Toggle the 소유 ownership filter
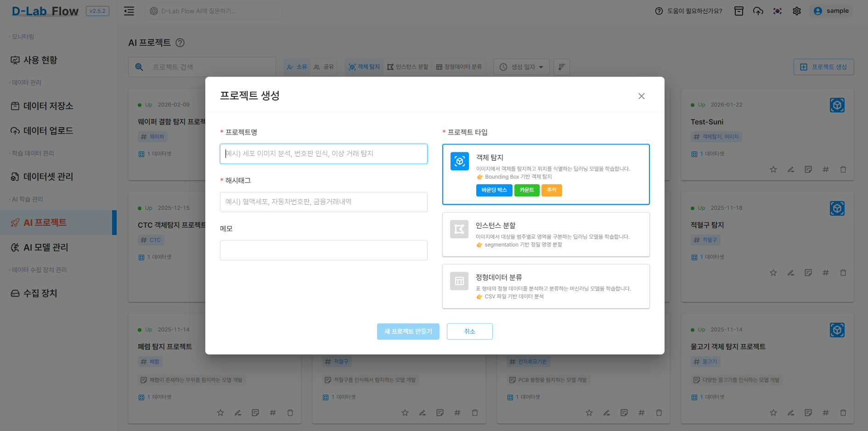868x431 pixels. (x=297, y=67)
